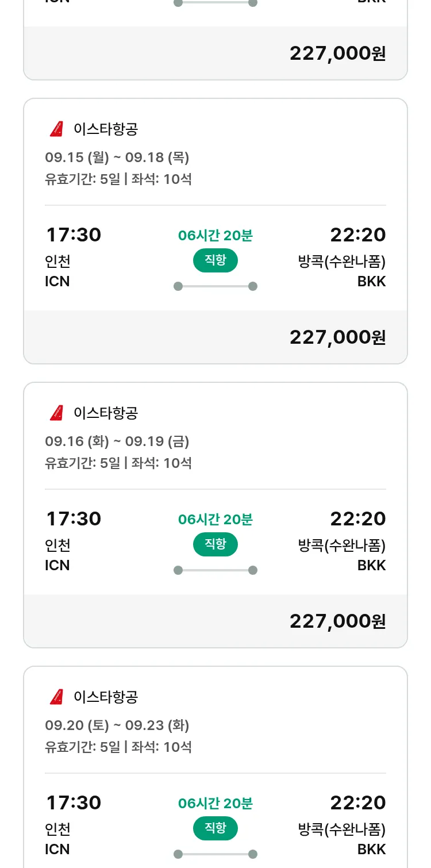Tap 17:30 departure time in 09.15 card

tap(74, 235)
